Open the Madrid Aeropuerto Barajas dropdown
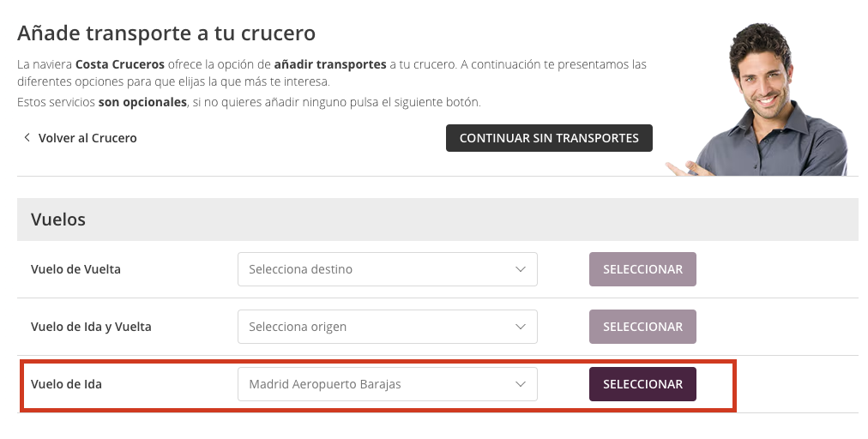The height and width of the screenshot is (439, 868). point(388,384)
